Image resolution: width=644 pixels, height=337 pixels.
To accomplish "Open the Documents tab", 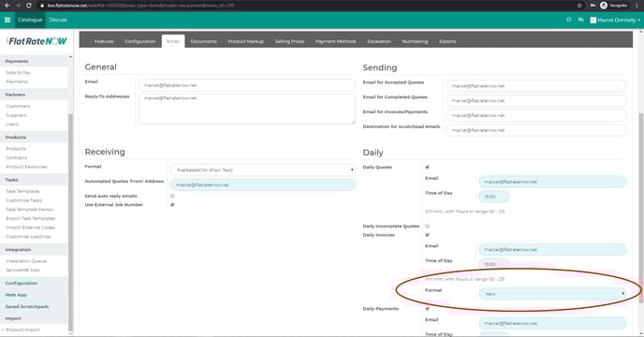I will pos(204,41).
